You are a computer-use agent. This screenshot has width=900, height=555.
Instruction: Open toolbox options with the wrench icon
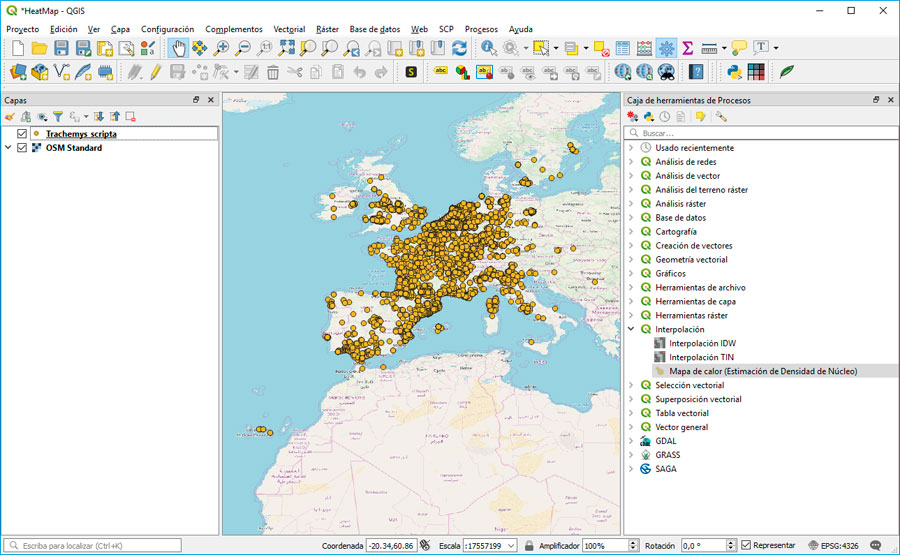[x=721, y=117]
